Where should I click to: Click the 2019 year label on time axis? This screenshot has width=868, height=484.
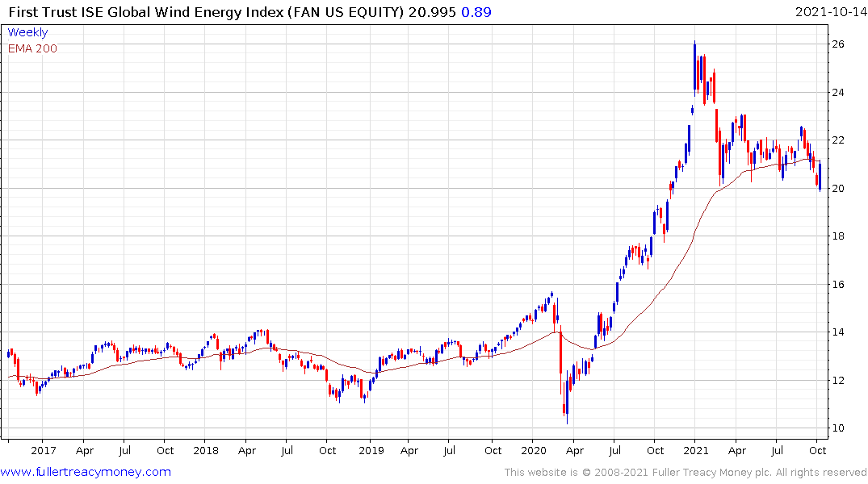click(x=371, y=450)
